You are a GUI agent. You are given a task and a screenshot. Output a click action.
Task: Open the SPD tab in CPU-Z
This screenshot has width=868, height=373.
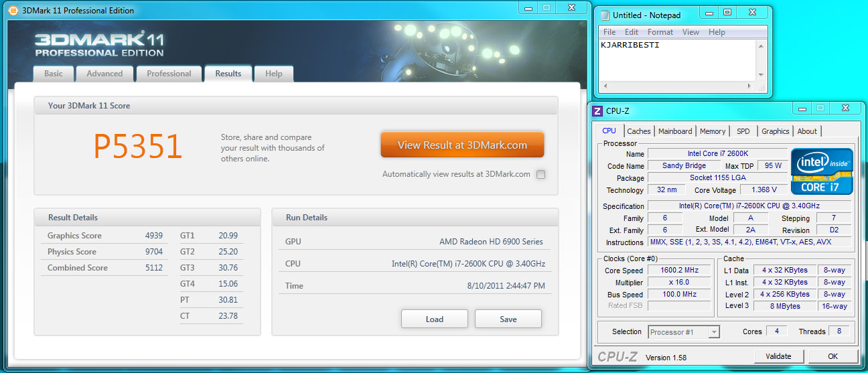(x=743, y=131)
